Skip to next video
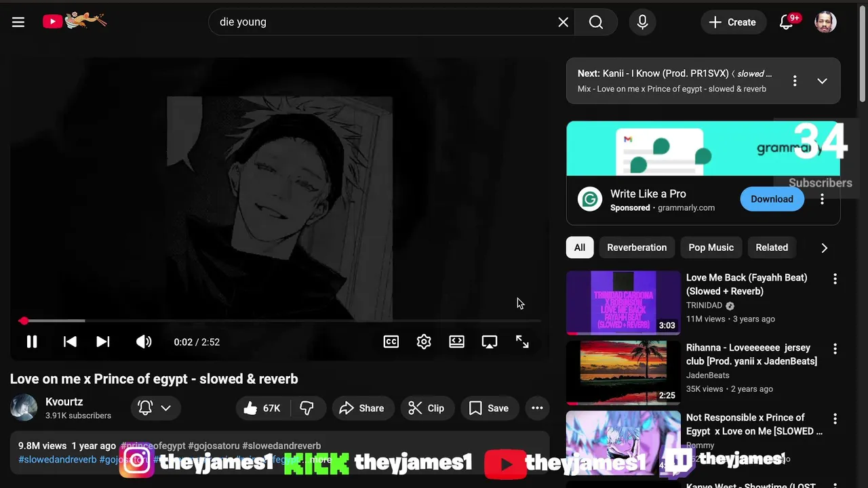This screenshot has height=488, width=868. tap(103, 342)
